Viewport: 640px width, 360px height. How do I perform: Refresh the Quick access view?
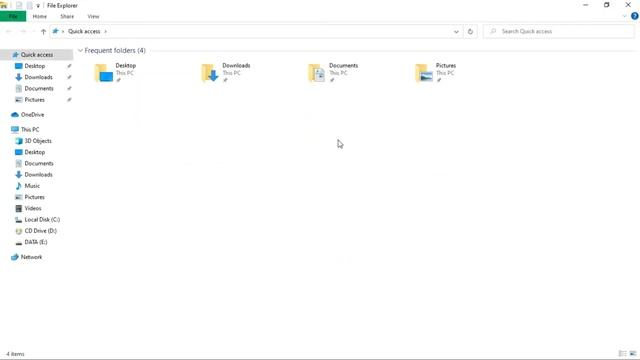(470, 31)
